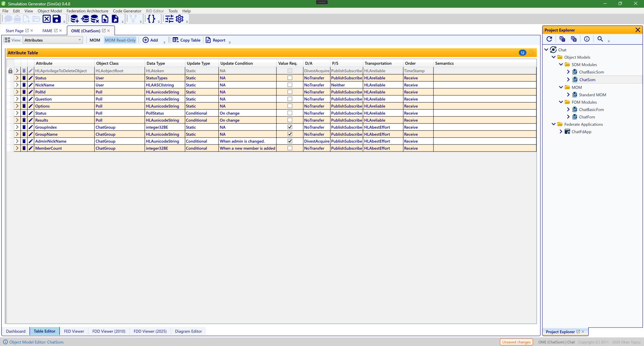Expand the ChatFdApp node
Image resolution: width=644 pixels, height=346 pixels.
click(x=561, y=131)
